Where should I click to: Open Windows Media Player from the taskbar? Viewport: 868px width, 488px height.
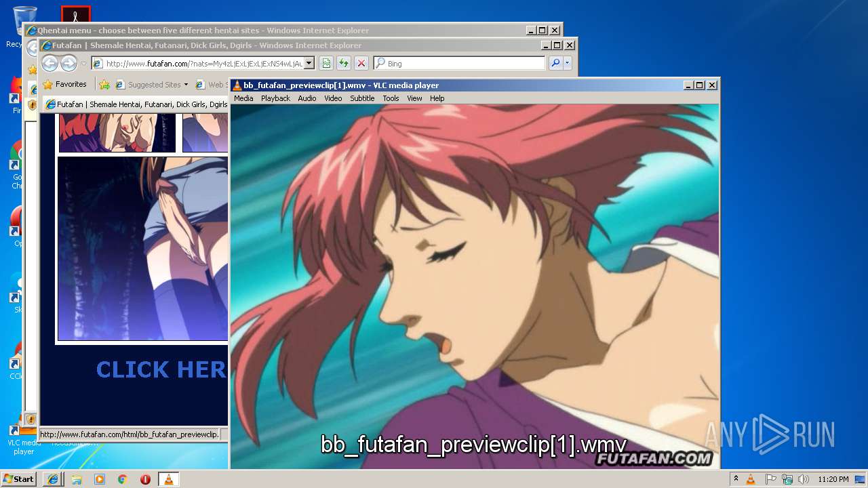[100, 479]
